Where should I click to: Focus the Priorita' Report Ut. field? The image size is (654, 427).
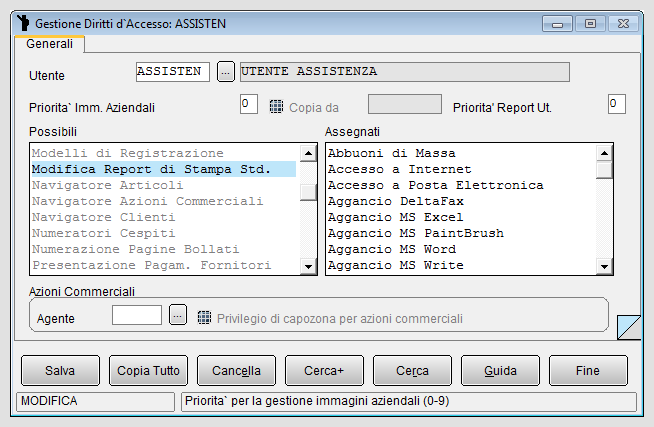pyautogui.click(x=616, y=104)
